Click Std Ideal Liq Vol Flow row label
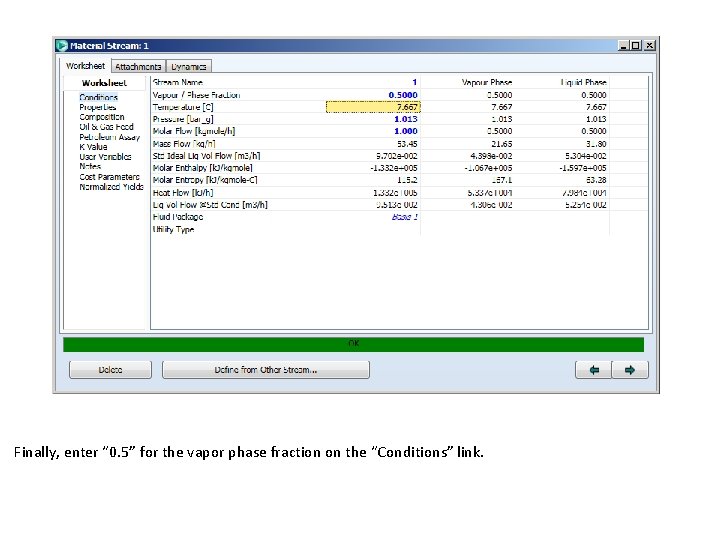Image resolution: width=720 pixels, height=540 pixels. coord(206,156)
